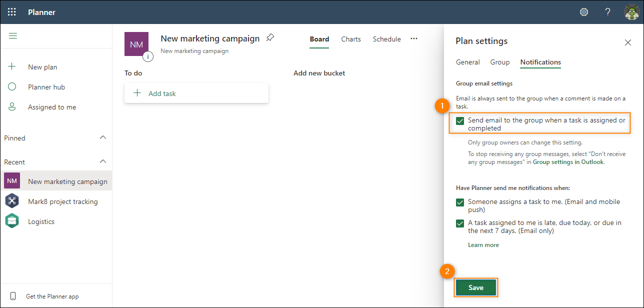Open Get the Planner app link
644x308 pixels.
52,296
